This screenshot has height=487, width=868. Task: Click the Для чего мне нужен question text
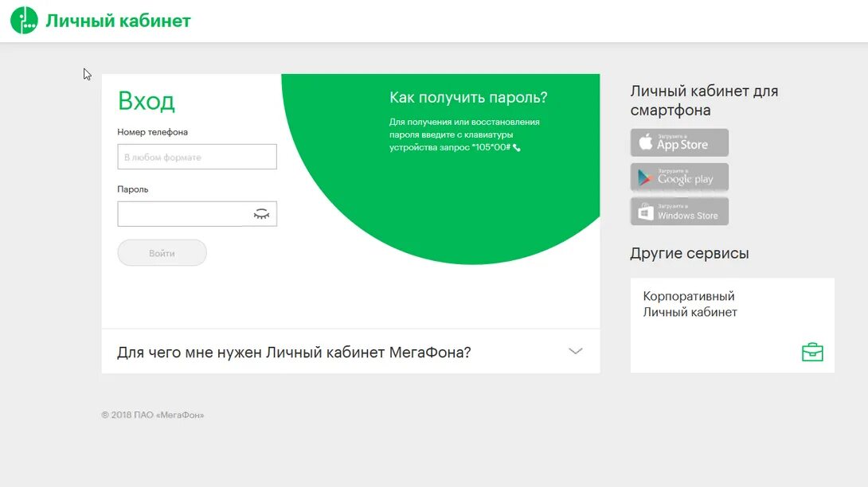(x=294, y=353)
